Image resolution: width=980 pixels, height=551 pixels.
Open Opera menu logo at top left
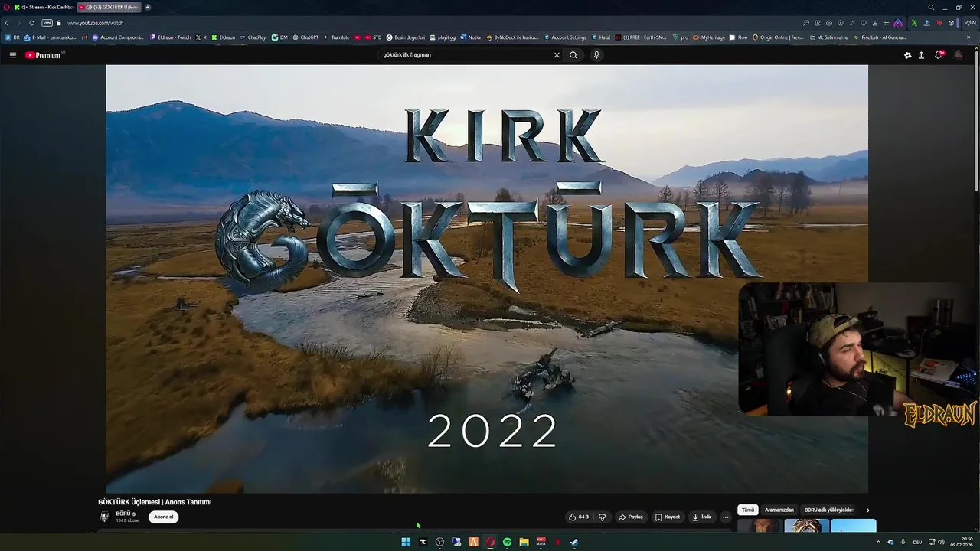(5, 7)
